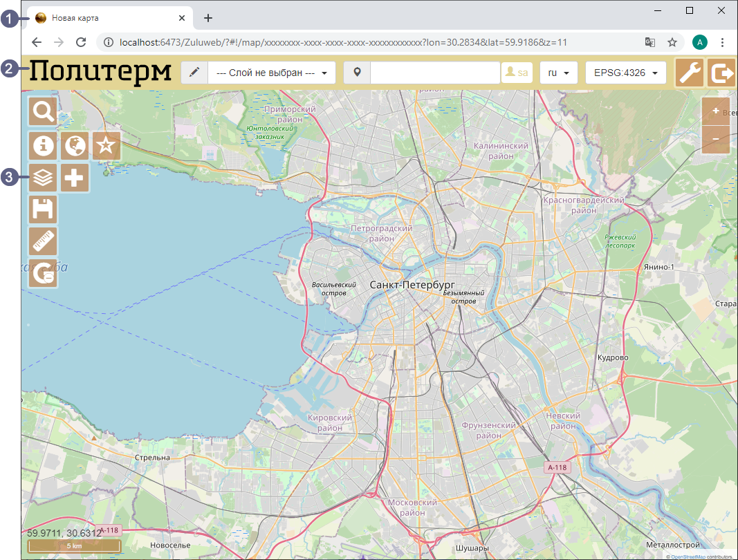The height and width of the screenshot is (560, 738).
Task: Open the 'ru' language dropdown
Action: [558, 73]
